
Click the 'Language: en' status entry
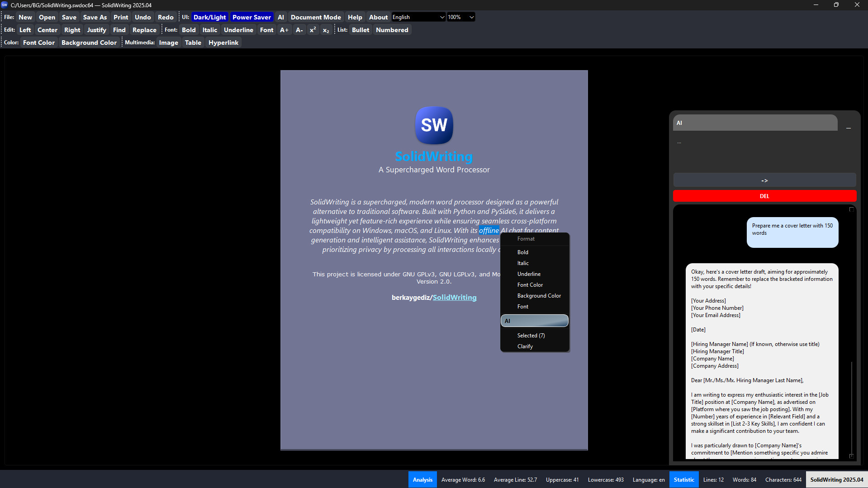(649, 480)
